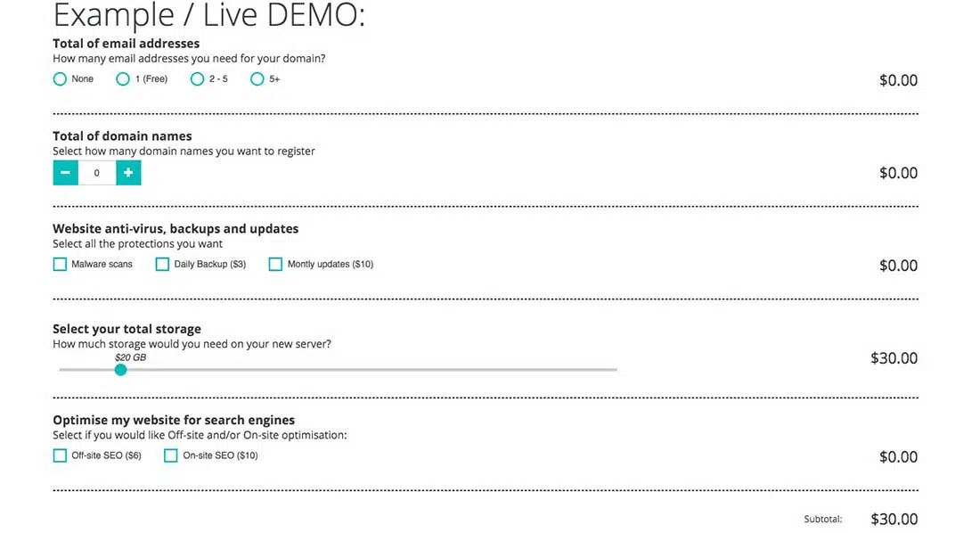Click the Example / Live DEMO heading
Image resolution: width=980 pixels, height=533 pixels.
(x=208, y=16)
